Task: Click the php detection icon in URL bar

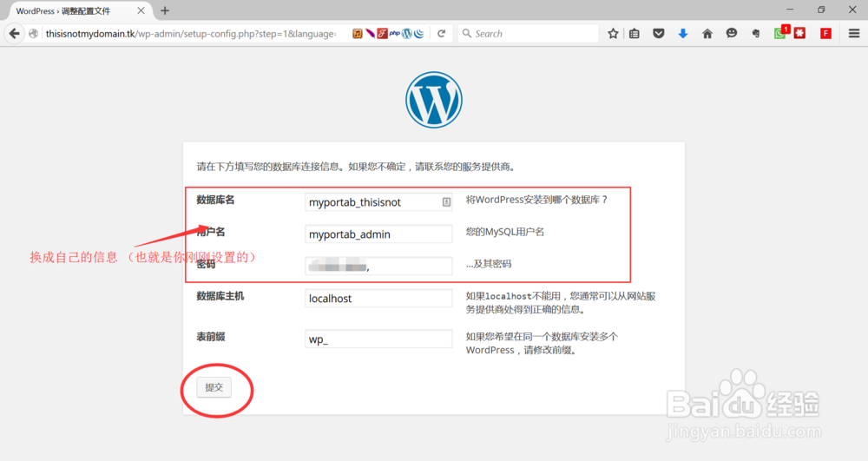Action: point(395,34)
